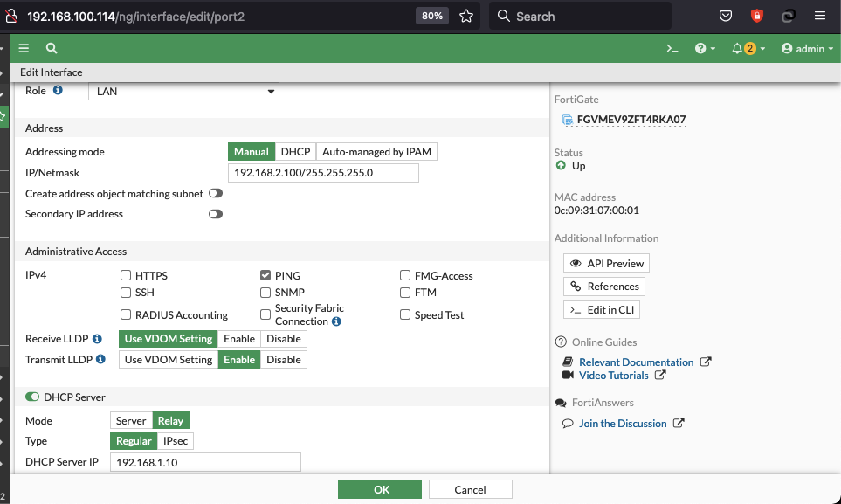Open the hamburger navigation menu in green bar
Viewport: 841px width, 504px height.
[24, 48]
